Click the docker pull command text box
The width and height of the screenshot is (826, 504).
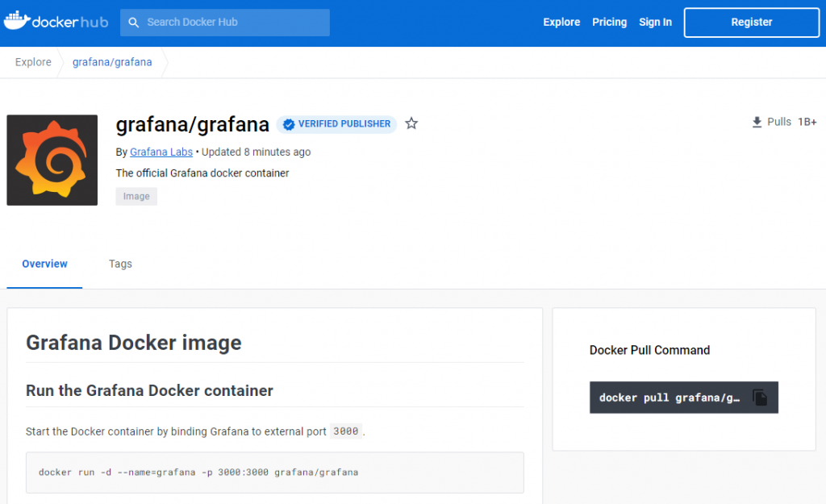[668, 398]
